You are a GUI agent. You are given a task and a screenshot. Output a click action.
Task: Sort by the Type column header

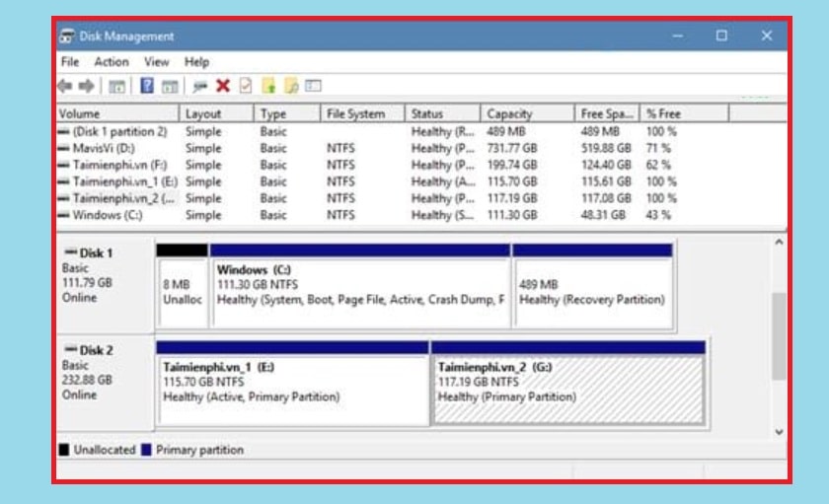tap(287, 113)
